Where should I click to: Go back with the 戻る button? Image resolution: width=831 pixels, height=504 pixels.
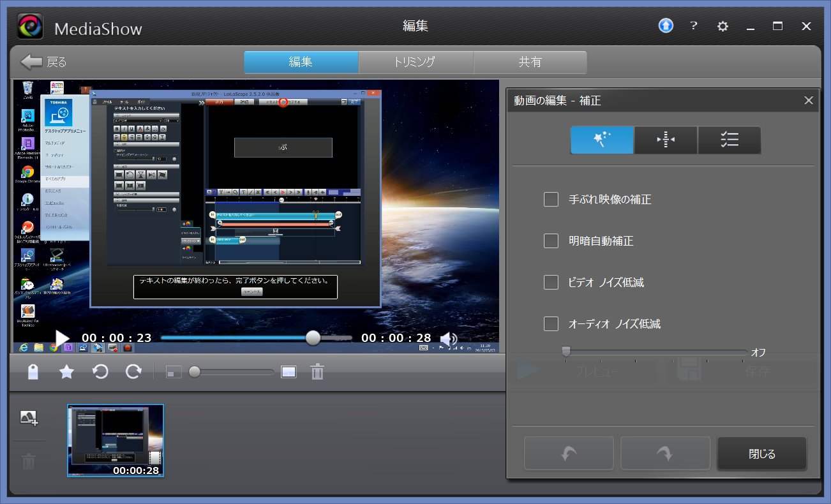[x=43, y=62]
